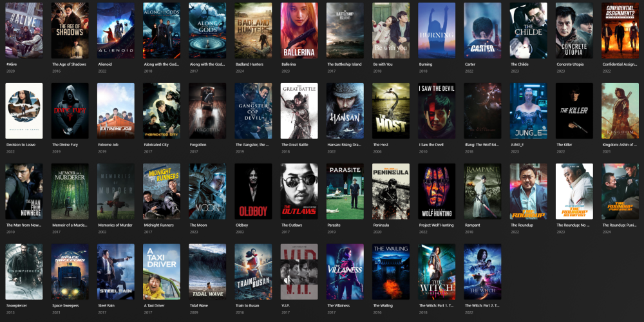
Task: Open the Carter poster
Action: 482,30
